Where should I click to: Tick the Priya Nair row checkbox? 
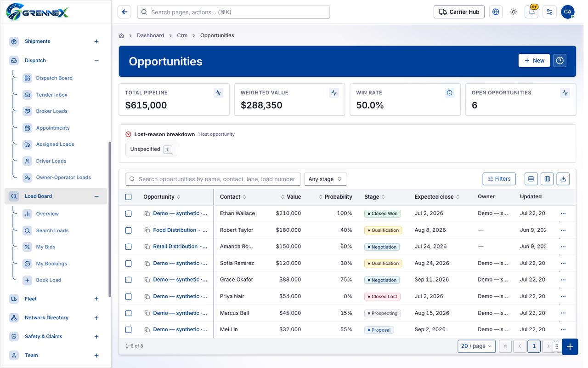(129, 296)
